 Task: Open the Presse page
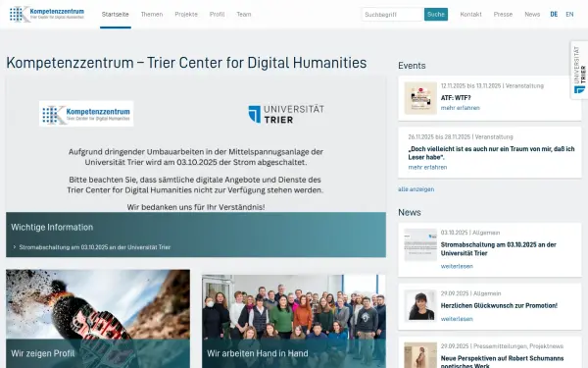click(x=503, y=15)
